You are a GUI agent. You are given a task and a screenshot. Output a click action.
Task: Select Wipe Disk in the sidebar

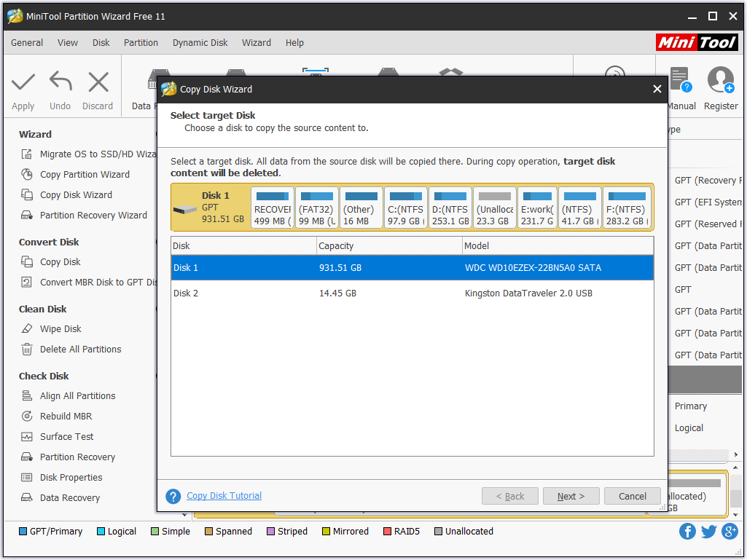click(60, 329)
